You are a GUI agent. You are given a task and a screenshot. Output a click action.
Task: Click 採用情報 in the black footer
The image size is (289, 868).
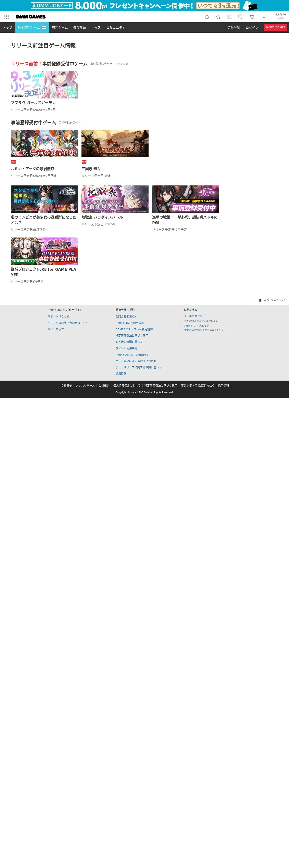(224, 386)
